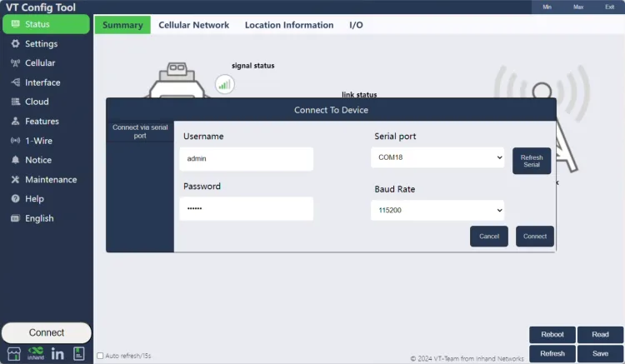Click the Refresh Serial button
625x364 pixels.
pyautogui.click(x=532, y=161)
